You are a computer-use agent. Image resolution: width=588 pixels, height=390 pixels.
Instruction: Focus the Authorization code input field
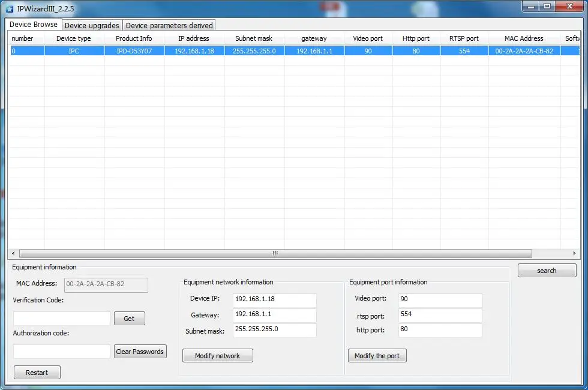pos(61,351)
